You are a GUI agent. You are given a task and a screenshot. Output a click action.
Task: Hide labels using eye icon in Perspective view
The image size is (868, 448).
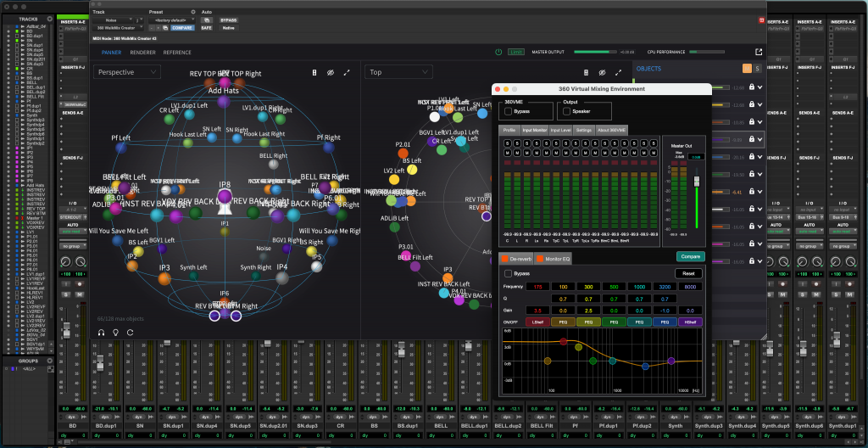pyautogui.click(x=331, y=73)
